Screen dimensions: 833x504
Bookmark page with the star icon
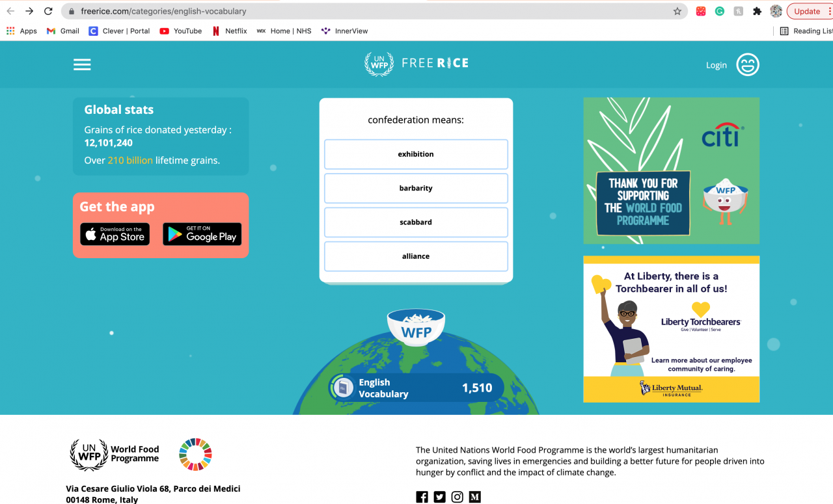point(677,11)
